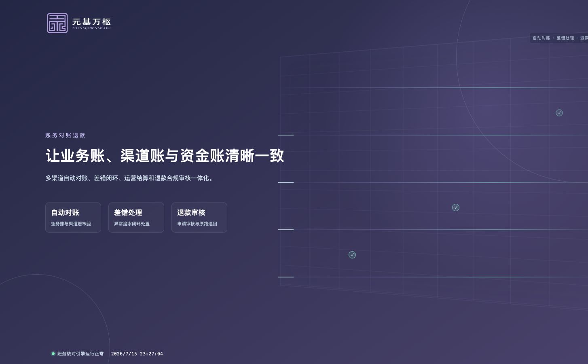Click the 元基万枢 square seal logo icon
The width and height of the screenshot is (588, 364).
57,23
